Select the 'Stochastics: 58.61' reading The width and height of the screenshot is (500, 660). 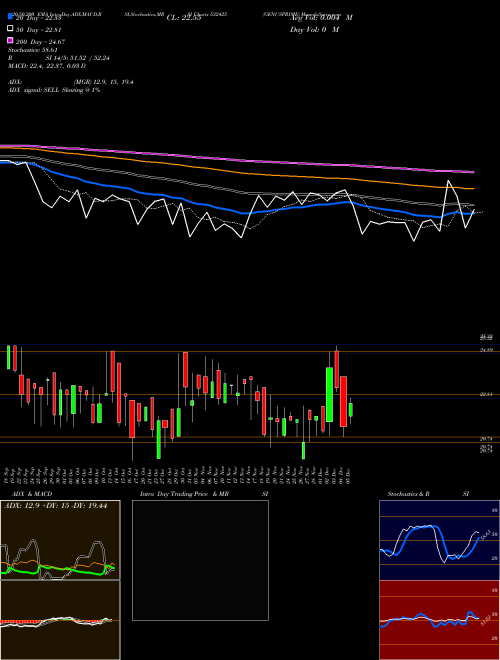tap(32, 50)
